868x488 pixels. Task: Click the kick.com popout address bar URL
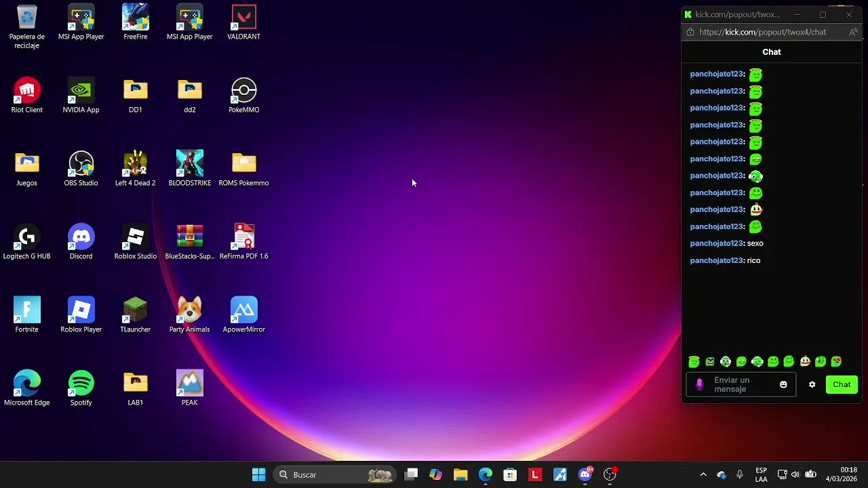(762, 32)
